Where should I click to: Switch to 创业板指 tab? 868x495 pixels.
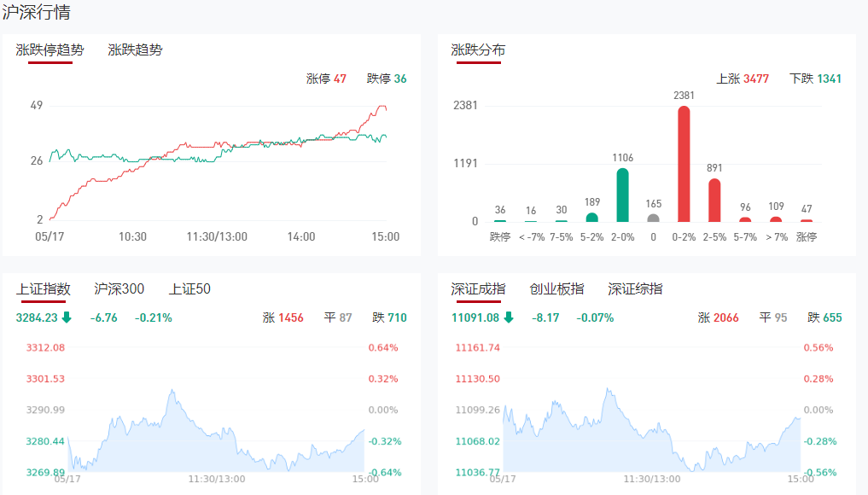point(556,289)
